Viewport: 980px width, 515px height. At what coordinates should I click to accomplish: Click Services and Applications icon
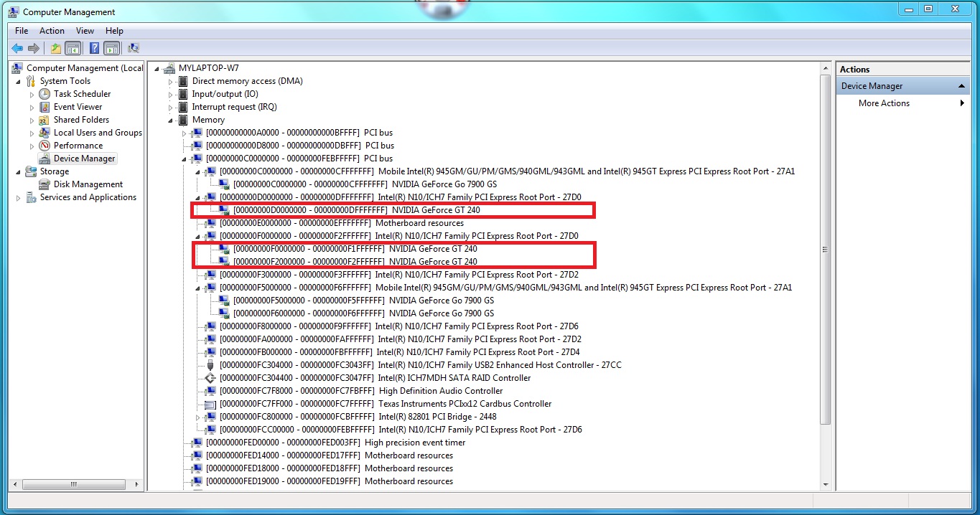coord(31,197)
